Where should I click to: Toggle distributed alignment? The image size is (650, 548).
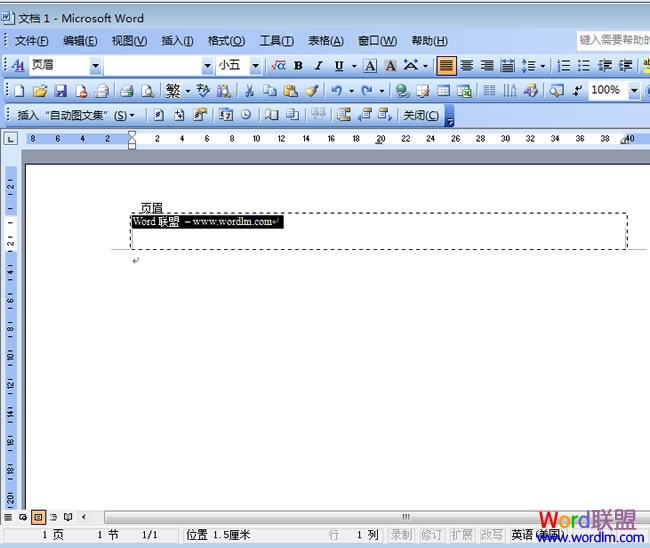[x=507, y=65]
